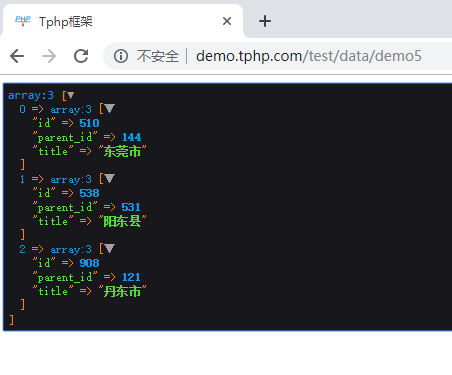Click the 不安全 security label
The height and width of the screenshot is (375, 452).
pos(158,56)
